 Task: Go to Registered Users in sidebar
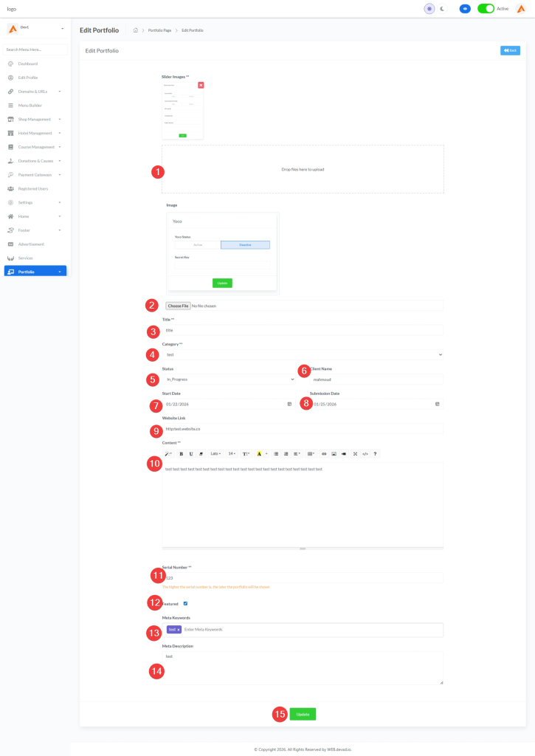(33, 188)
